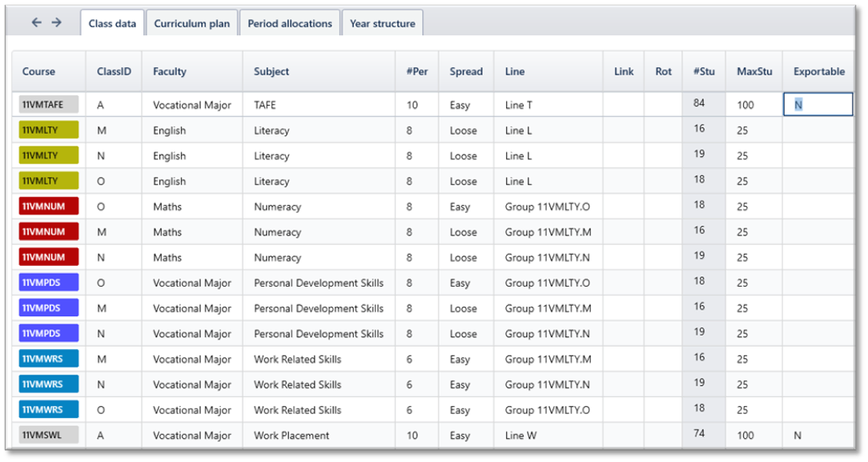Click the back arrow icon
The width and height of the screenshot is (868, 462).
tap(37, 22)
